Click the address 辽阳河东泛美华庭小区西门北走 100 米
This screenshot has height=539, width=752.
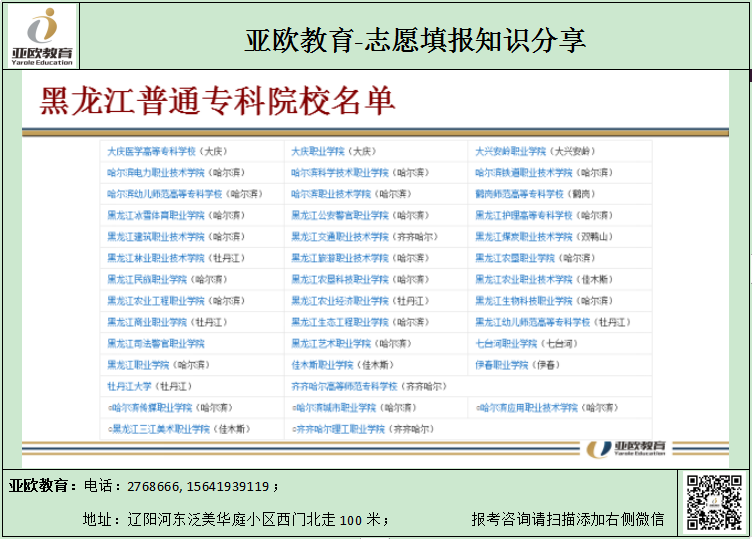[x=254, y=519]
